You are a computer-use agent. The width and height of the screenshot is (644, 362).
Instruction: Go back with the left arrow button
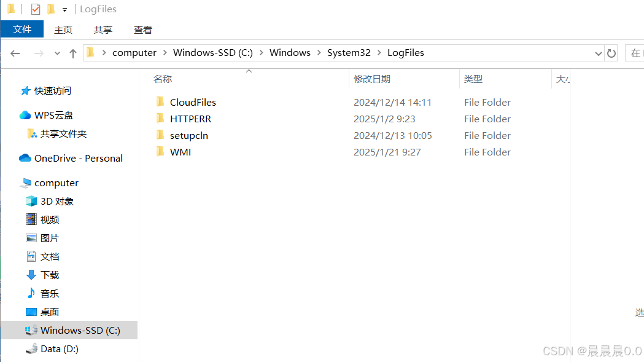point(15,53)
